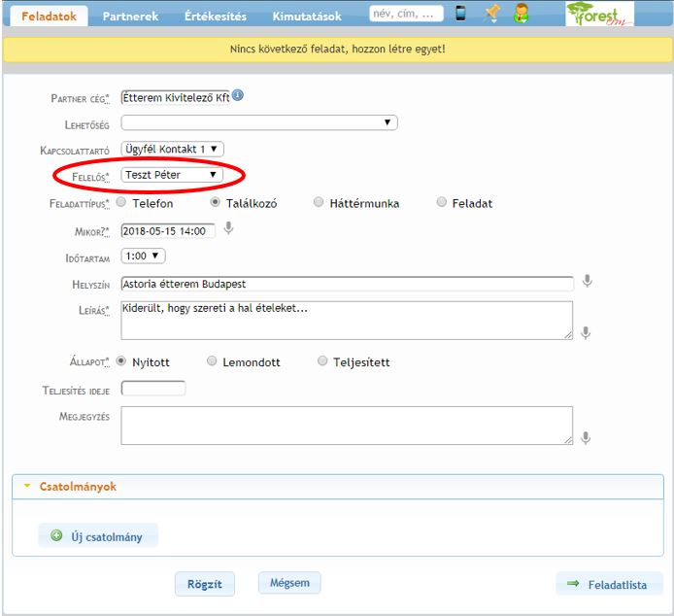Switch to the Partnerek tab
The image size is (674, 616).
pyautogui.click(x=130, y=17)
